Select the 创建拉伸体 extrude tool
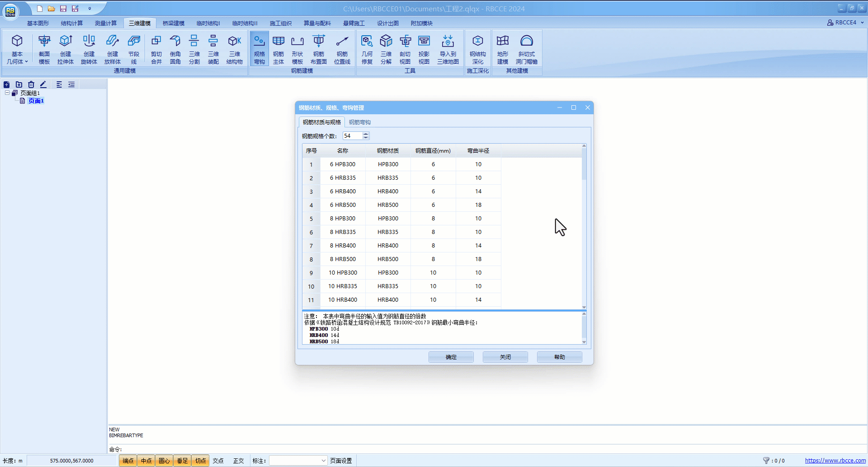This screenshot has width=868, height=467. pos(66,49)
